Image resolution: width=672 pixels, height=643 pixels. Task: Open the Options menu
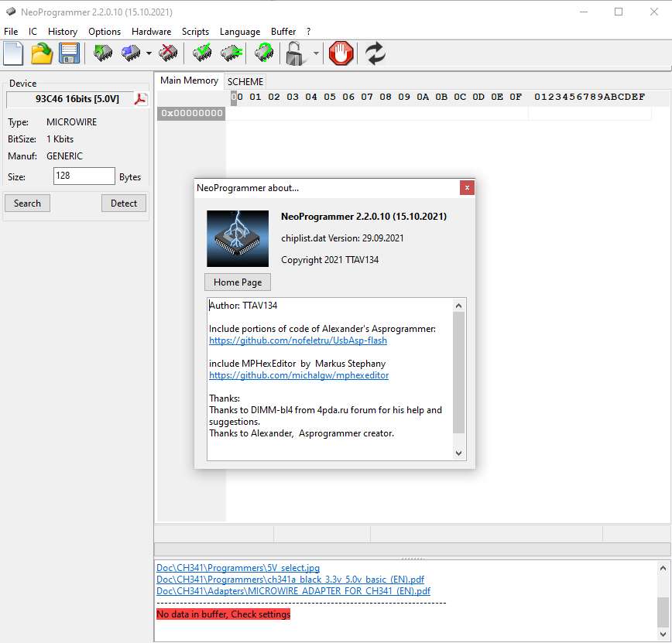105,32
